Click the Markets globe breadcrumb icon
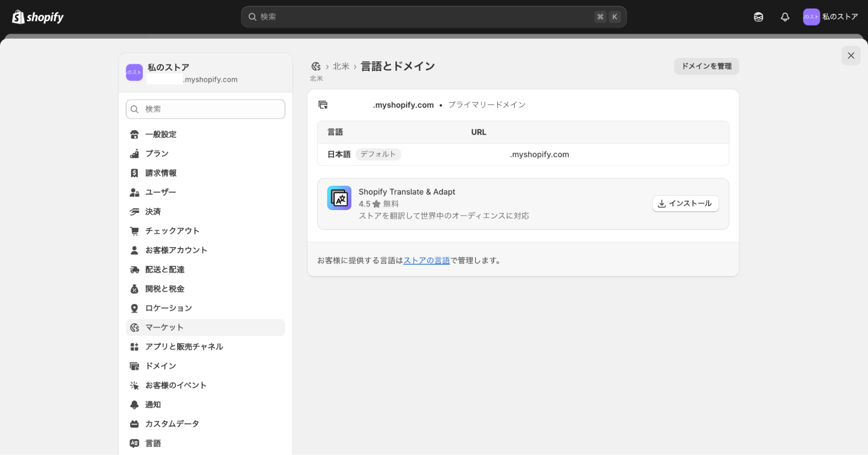 (316, 66)
